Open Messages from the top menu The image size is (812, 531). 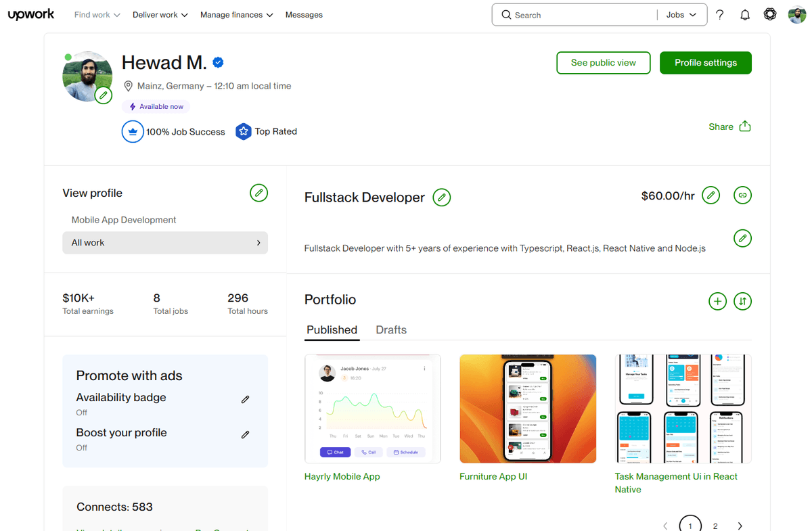(304, 14)
